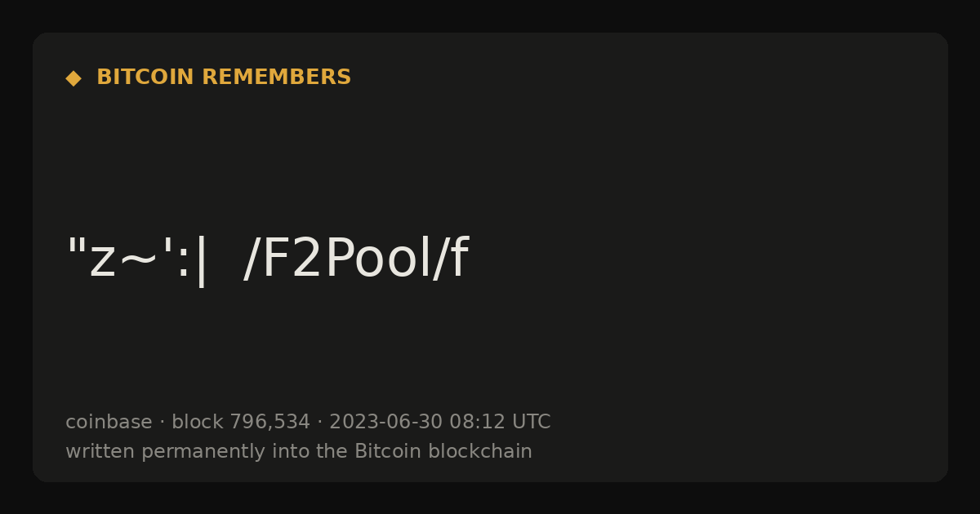Click the UTC timezone label
980x514 pixels.
tap(532, 423)
